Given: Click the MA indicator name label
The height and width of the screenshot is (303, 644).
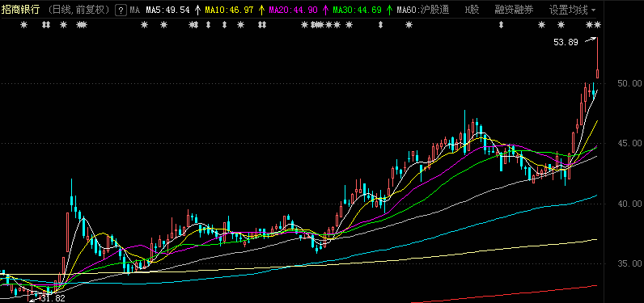Looking at the screenshot, I should (135, 10).
